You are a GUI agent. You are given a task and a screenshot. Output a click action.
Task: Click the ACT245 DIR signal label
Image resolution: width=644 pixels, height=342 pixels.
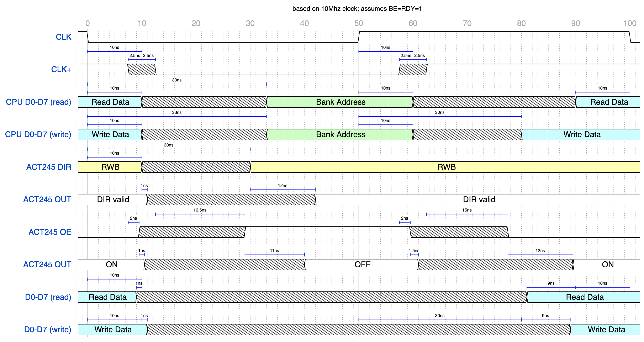coord(49,167)
